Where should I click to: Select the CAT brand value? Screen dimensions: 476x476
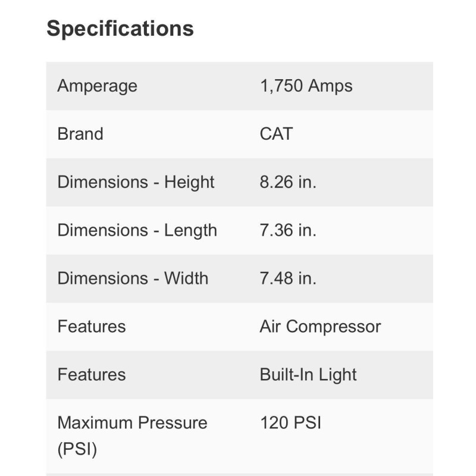[x=277, y=134]
